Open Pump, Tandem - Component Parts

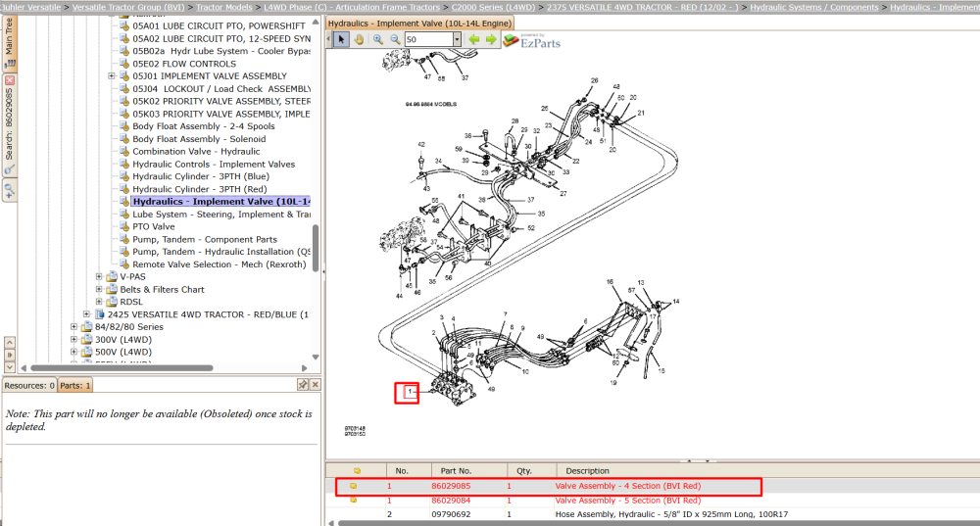tap(205, 239)
